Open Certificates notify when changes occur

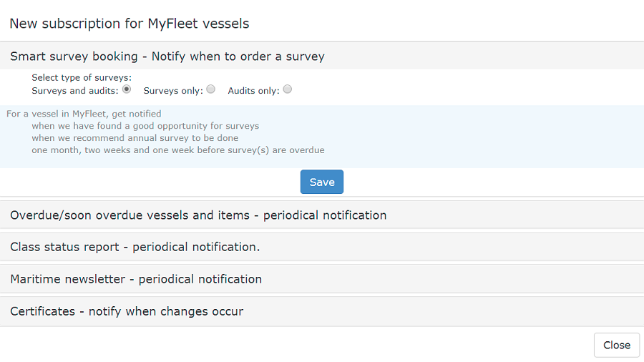127,311
